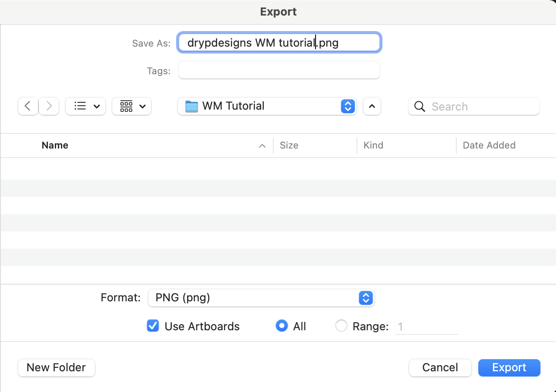The width and height of the screenshot is (556, 392).
Task: Click the back navigation arrow
Action: pyautogui.click(x=28, y=106)
